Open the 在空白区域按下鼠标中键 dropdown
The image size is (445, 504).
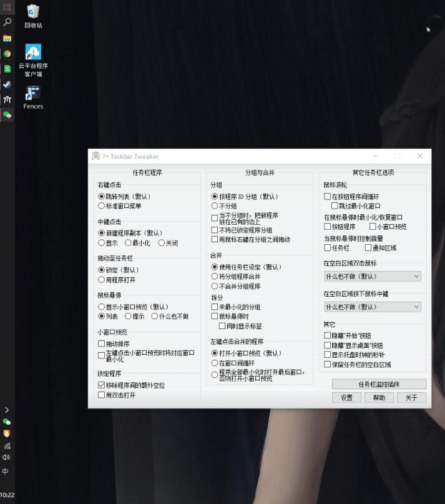point(373,307)
